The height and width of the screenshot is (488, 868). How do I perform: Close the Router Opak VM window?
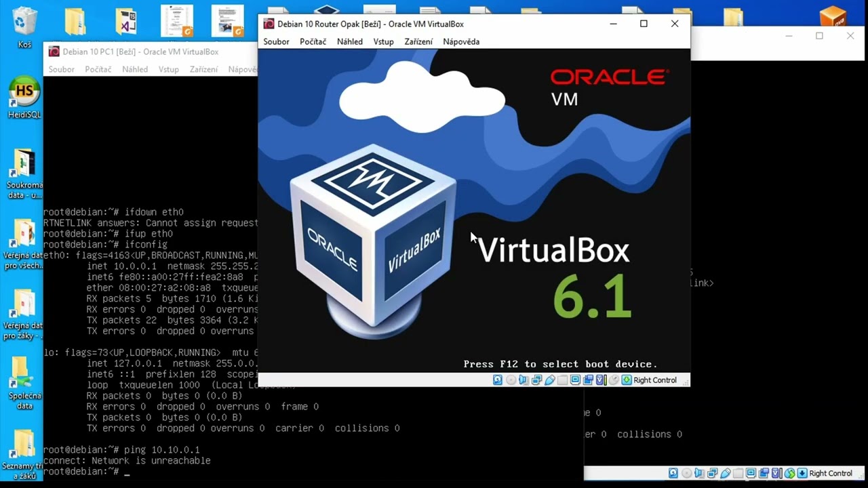[675, 24]
